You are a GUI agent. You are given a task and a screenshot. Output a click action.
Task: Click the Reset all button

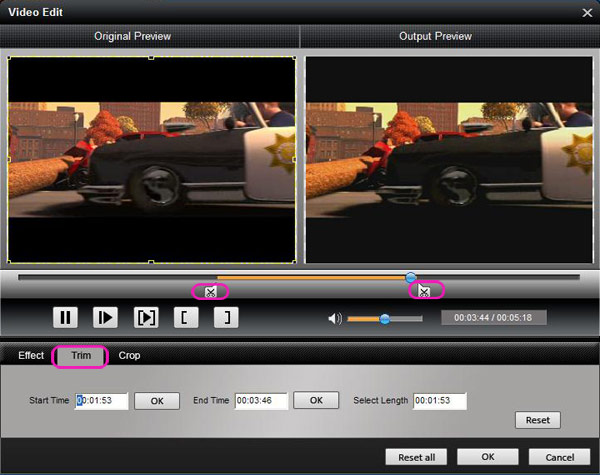point(416,457)
